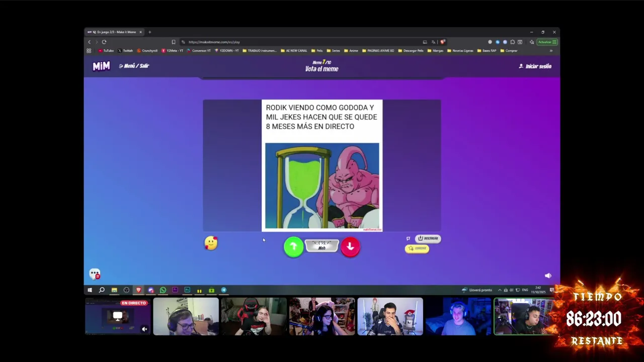Open the emoji reaction picker
This screenshot has height=362, width=644.
(x=211, y=243)
